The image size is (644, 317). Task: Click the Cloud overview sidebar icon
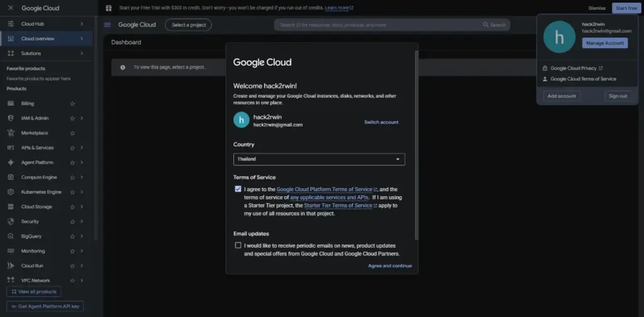pyautogui.click(x=11, y=38)
